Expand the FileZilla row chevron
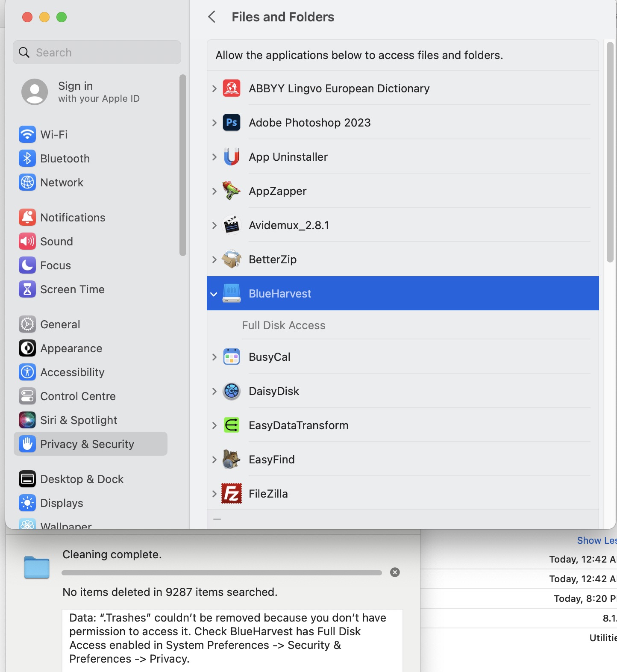Image resolution: width=617 pixels, height=672 pixels. tap(214, 494)
